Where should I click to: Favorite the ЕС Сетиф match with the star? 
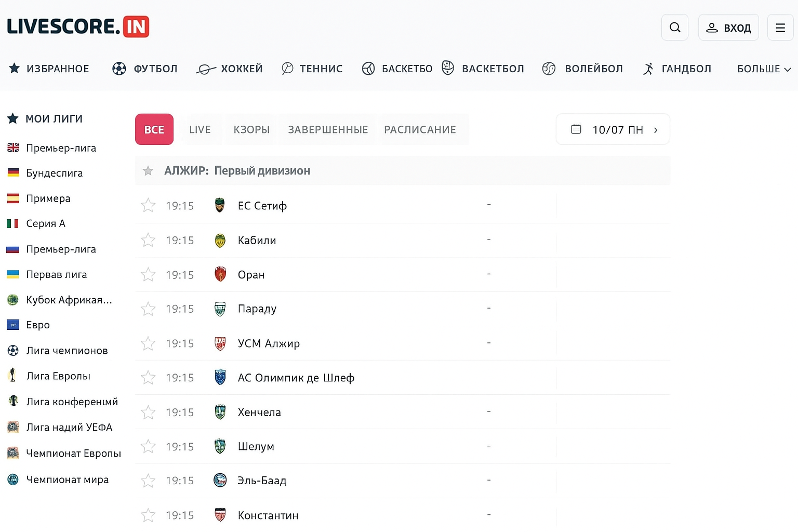(x=148, y=205)
